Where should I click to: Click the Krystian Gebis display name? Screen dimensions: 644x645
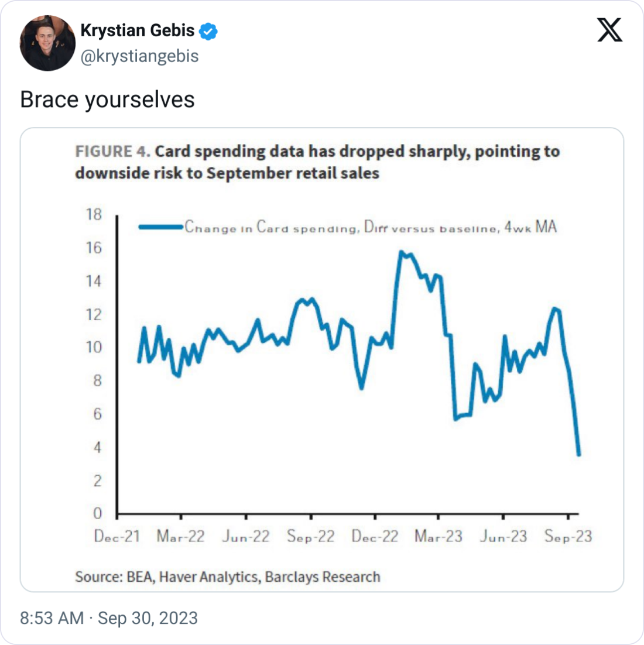pos(137,30)
